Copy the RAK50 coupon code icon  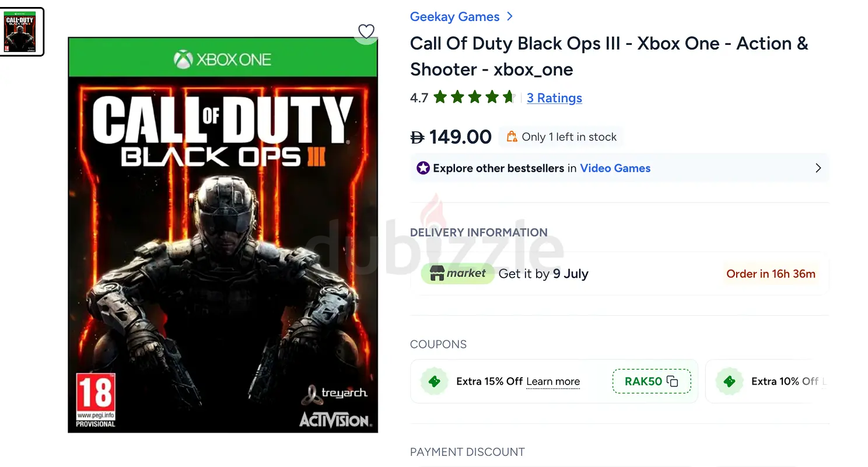[673, 381]
